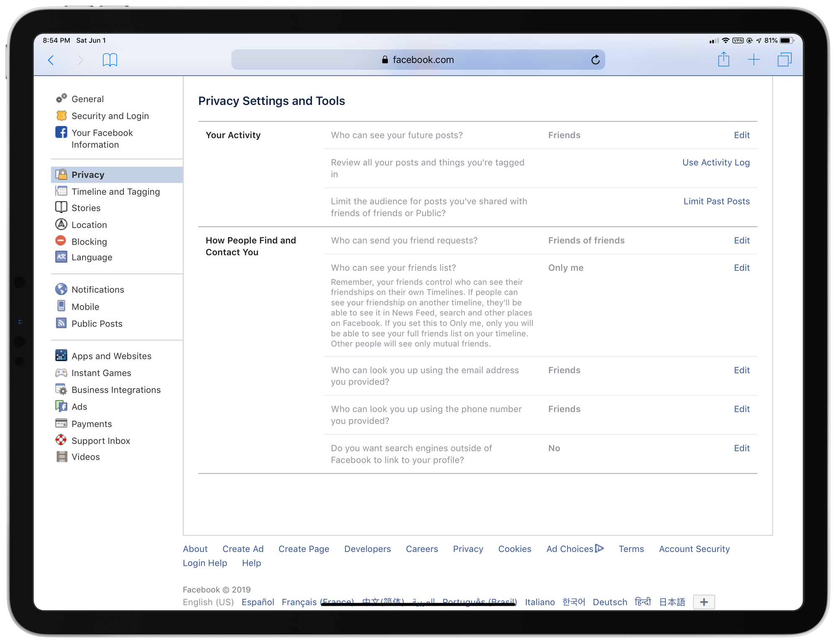
Task: Click the Support Inbox lifebuoy icon
Action: pyautogui.click(x=61, y=440)
